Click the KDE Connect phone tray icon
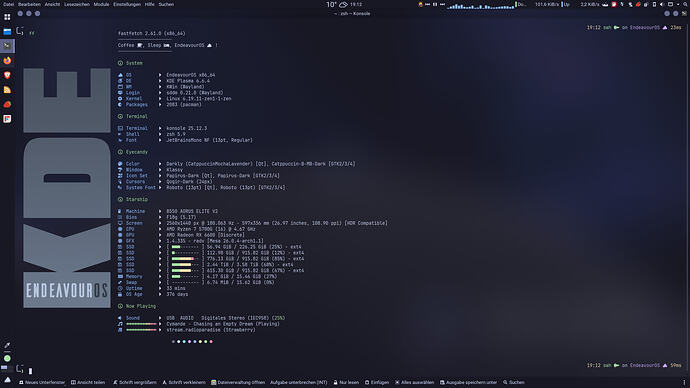Image resolution: width=690 pixels, height=388 pixels. 654,4
